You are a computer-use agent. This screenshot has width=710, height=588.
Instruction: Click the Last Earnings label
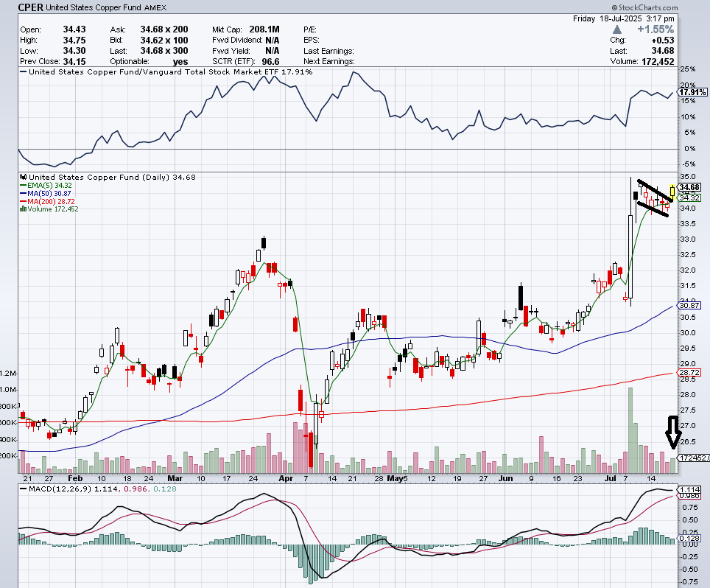tap(328, 51)
